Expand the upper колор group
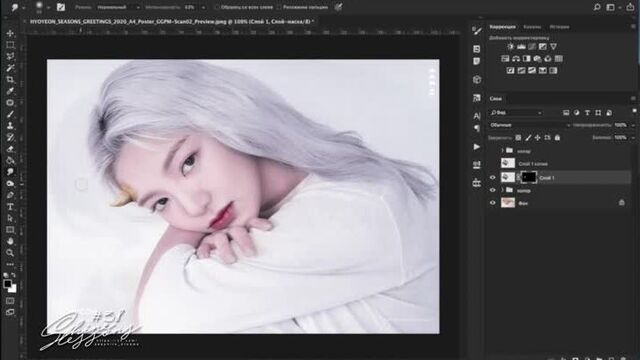The width and height of the screenshot is (640, 360). [x=502, y=151]
